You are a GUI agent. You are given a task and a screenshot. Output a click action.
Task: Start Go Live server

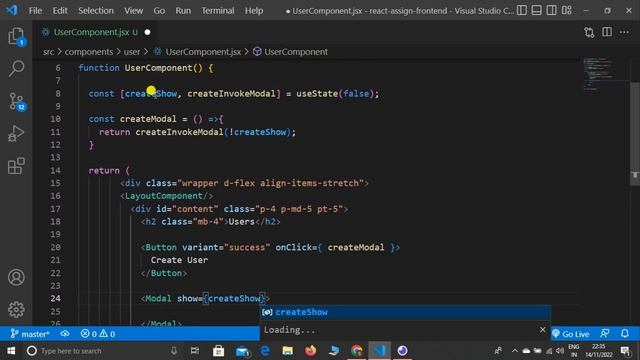[571, 334]
